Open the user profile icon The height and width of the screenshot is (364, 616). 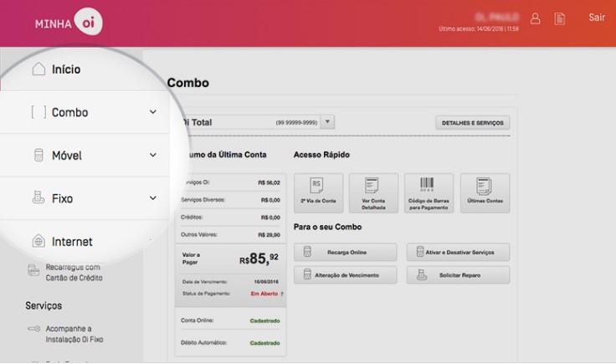[535, 18]
